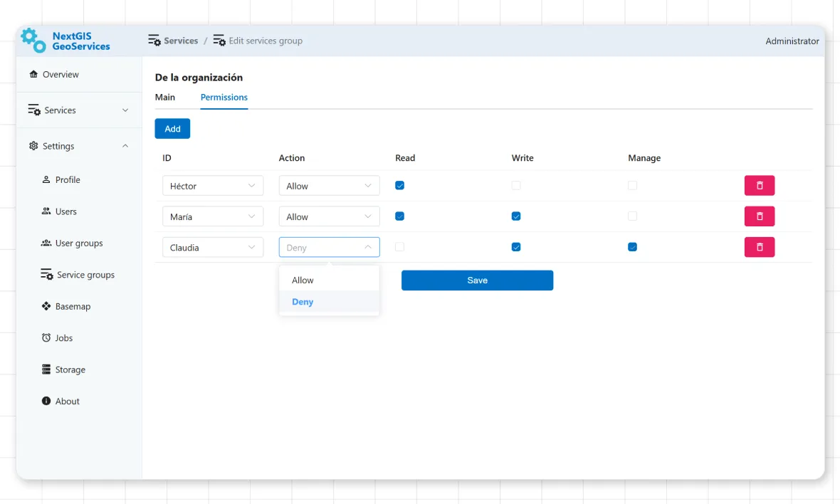Click the Save button

(x=477, y=280)
